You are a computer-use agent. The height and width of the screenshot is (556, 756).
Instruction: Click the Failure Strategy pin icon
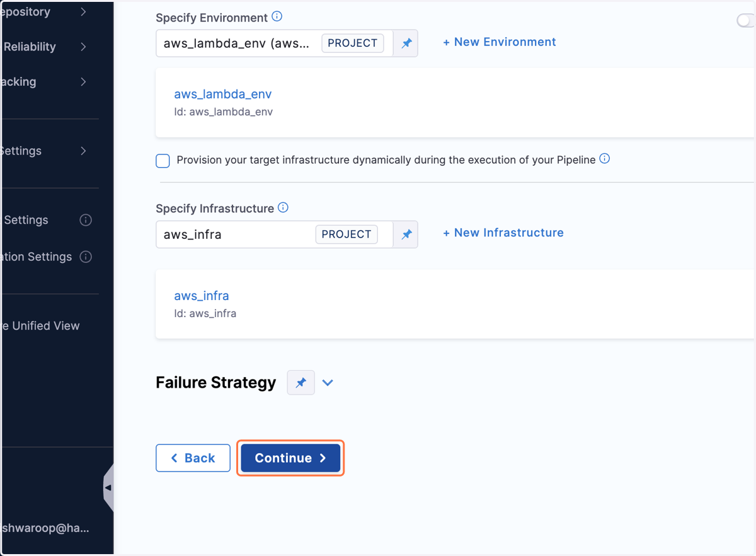[x=301, y=383]
